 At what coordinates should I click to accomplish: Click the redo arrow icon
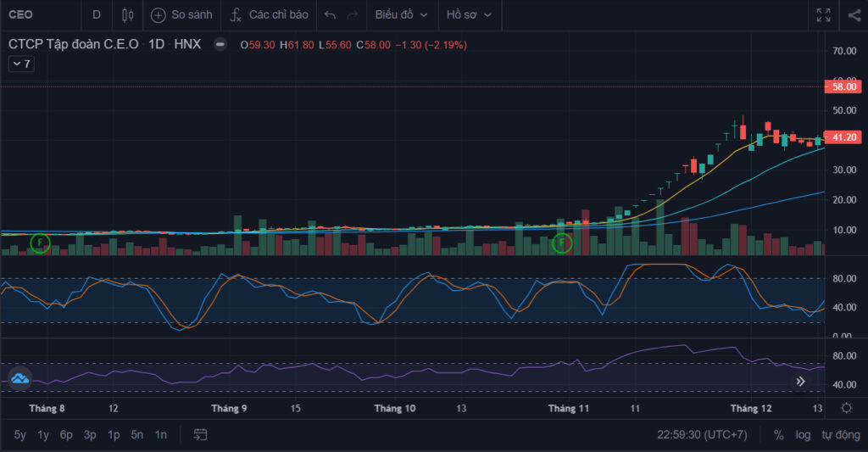352,15
